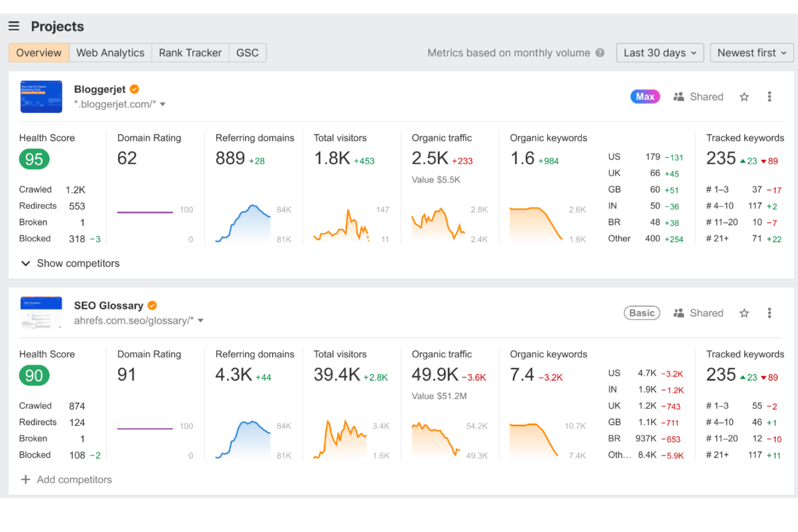Click SEO Glossary Referring domains value 4.3K

pos(233,375)
